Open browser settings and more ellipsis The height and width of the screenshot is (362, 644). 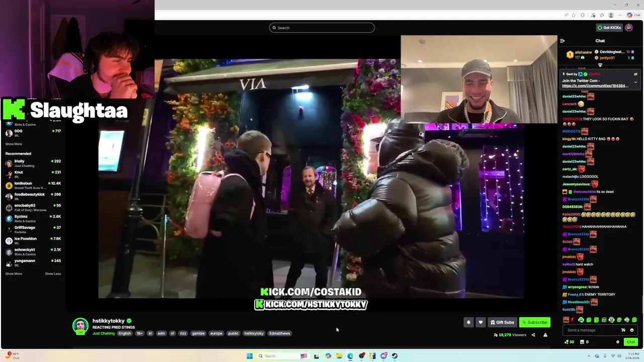[620, 15]
